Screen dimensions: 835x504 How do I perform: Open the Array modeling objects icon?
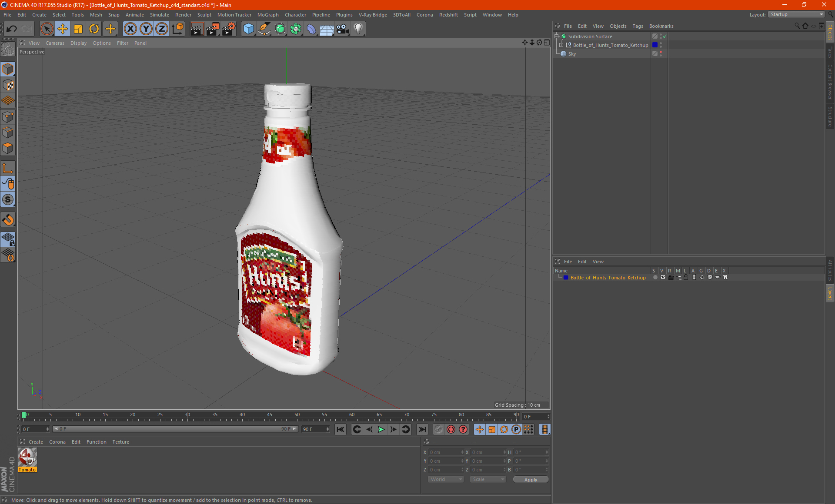[296, 29]
